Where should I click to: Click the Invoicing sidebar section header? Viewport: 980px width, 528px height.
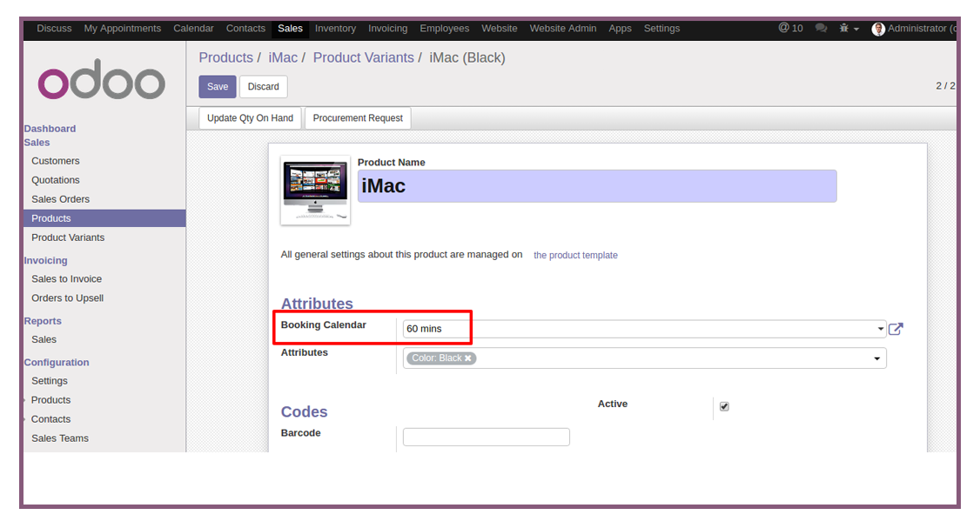point(45,261)
